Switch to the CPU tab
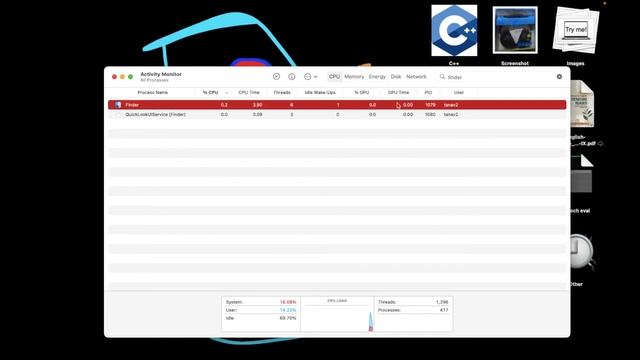 (334, 77)
